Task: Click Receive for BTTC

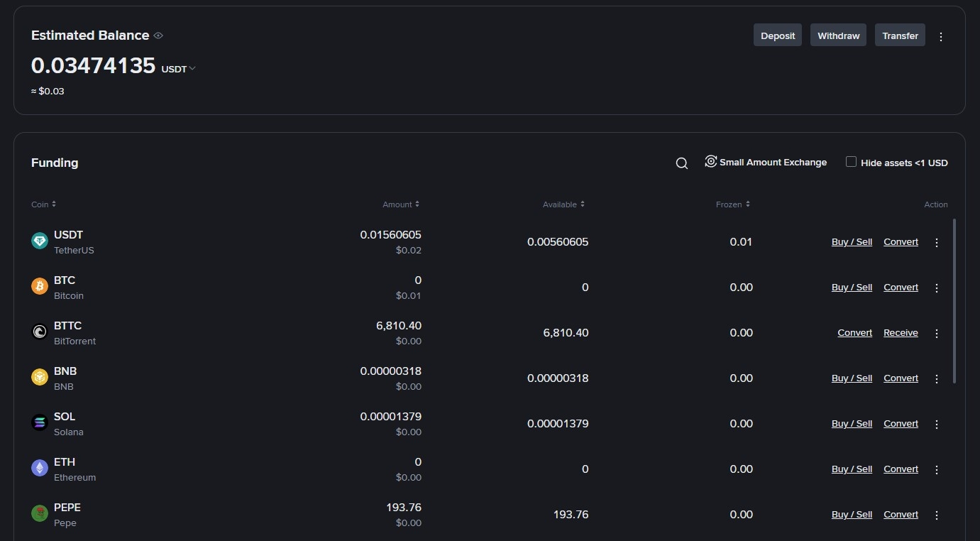Action: (901, 333)
